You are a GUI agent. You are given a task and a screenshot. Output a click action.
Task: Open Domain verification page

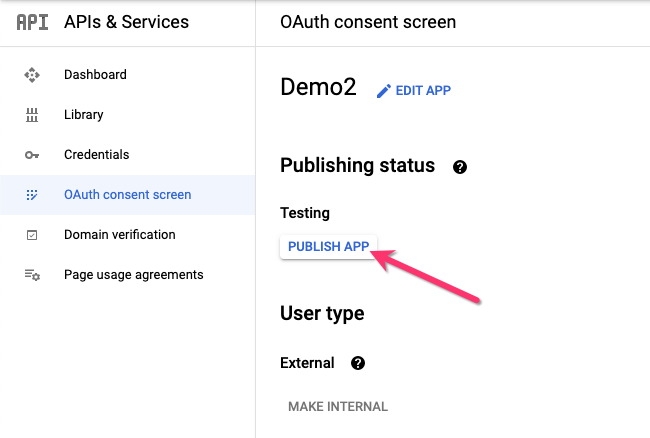[x=119, y=235]
